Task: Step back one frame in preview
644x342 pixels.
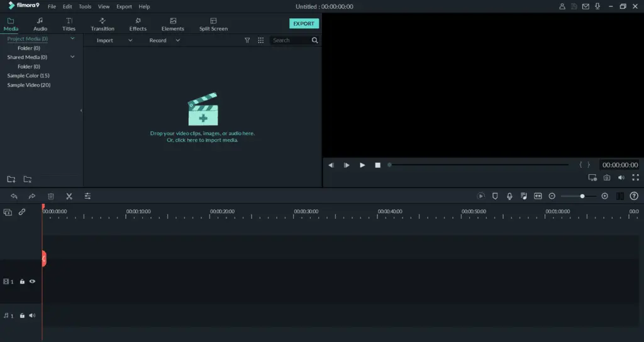Action: pyautogui.click(x=331, y=165)
